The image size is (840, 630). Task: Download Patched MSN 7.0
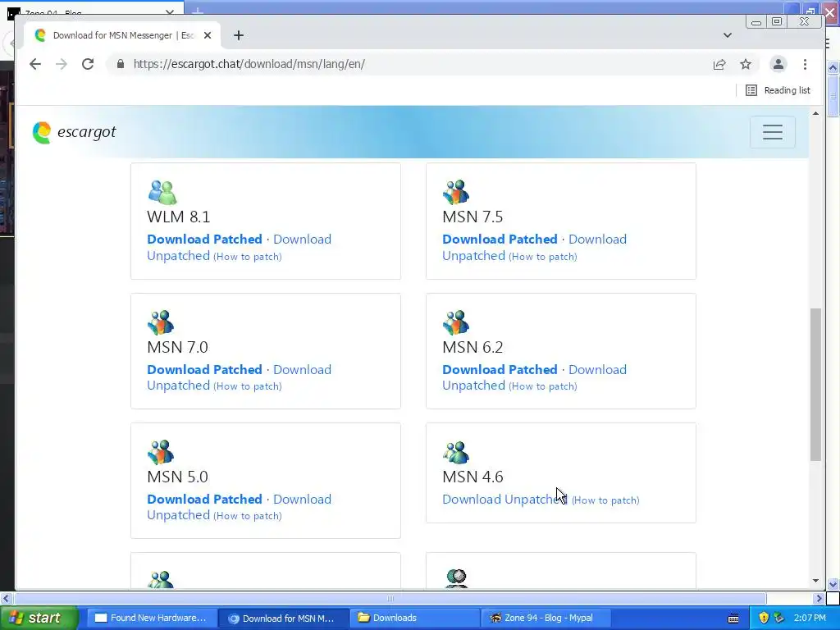pyautogui.click(x=204, y=370)
